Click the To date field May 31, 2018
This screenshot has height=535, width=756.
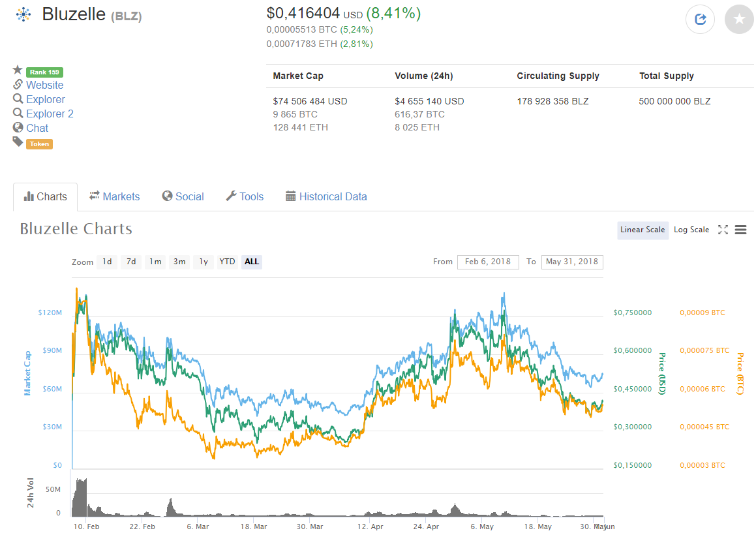(x=572, y=262)
